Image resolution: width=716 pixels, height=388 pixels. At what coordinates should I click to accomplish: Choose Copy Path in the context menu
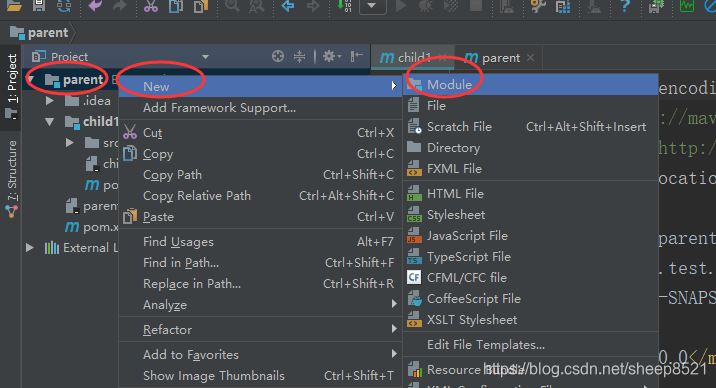[x=260, y=175]
